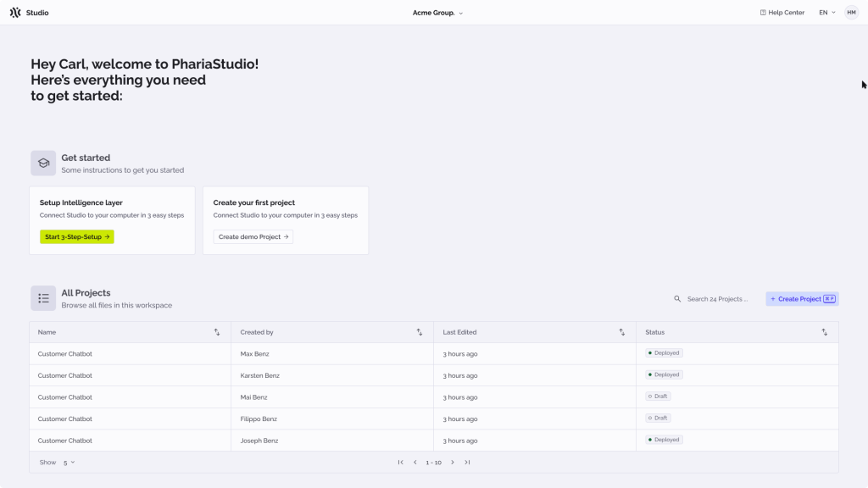Sort by the Name column arrows

(x=217, y=332)
